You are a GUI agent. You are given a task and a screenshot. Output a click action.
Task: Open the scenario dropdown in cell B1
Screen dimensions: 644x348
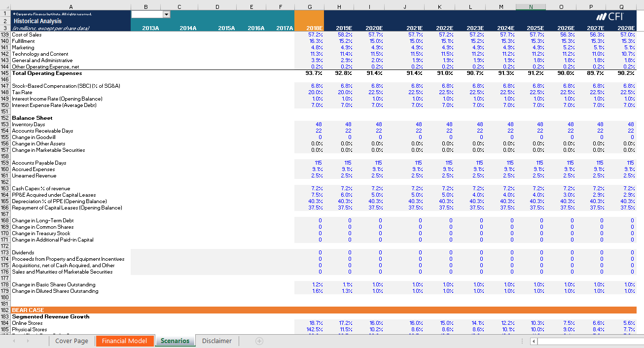(x=167, y=14)
